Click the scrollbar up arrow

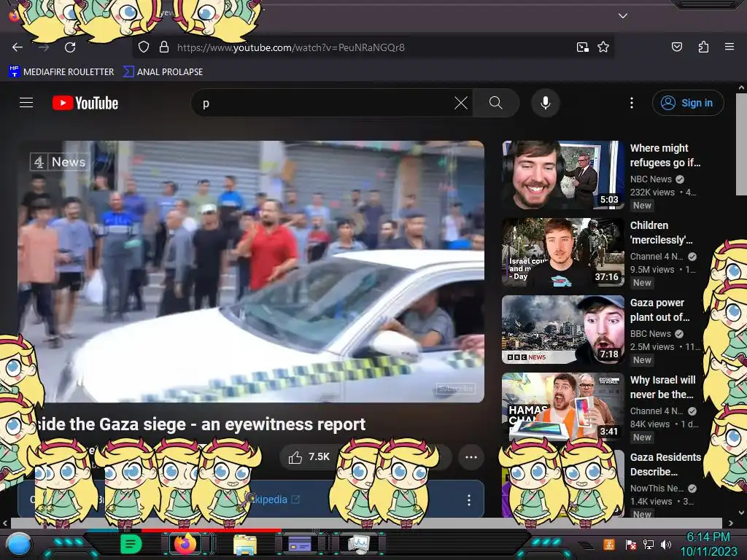[741, 87]
